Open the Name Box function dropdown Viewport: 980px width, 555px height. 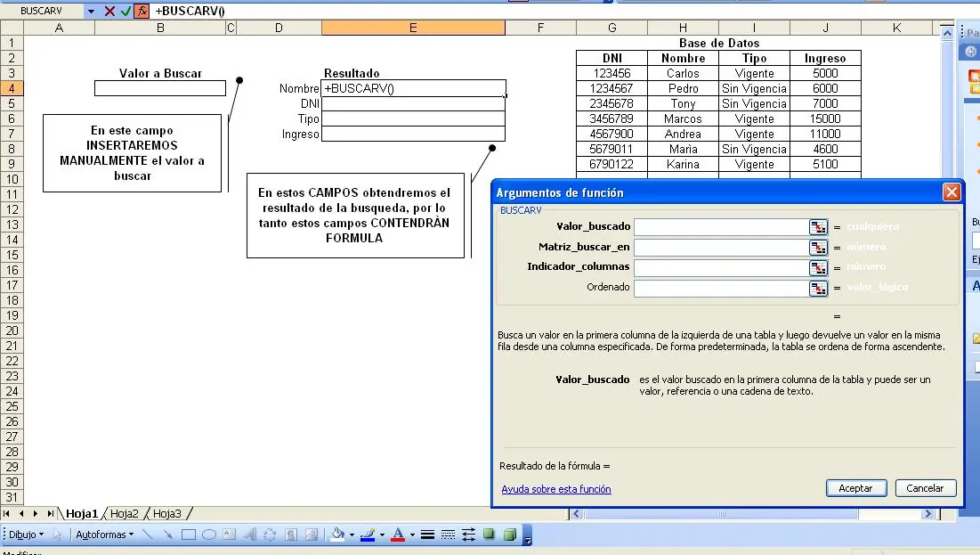point(92,11)
